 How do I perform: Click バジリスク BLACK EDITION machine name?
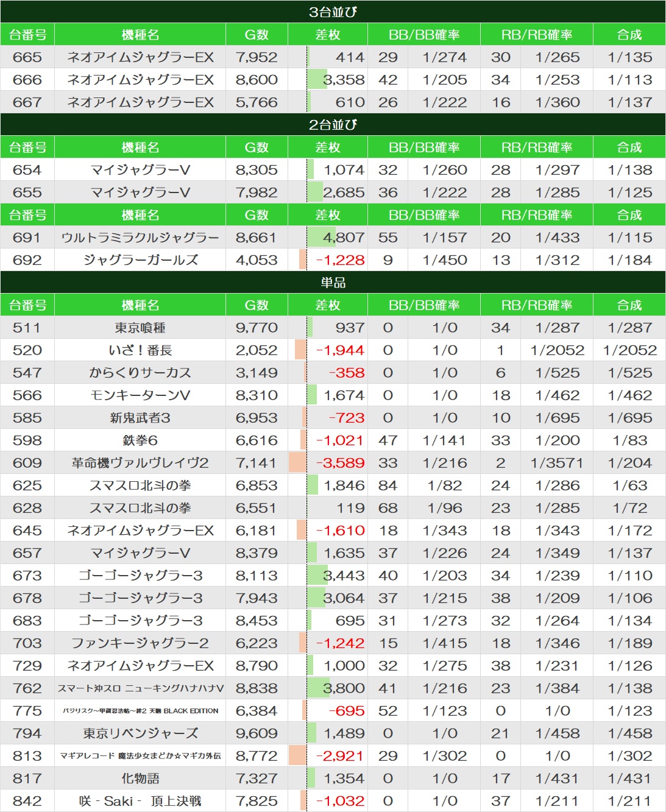click(140, 711)
